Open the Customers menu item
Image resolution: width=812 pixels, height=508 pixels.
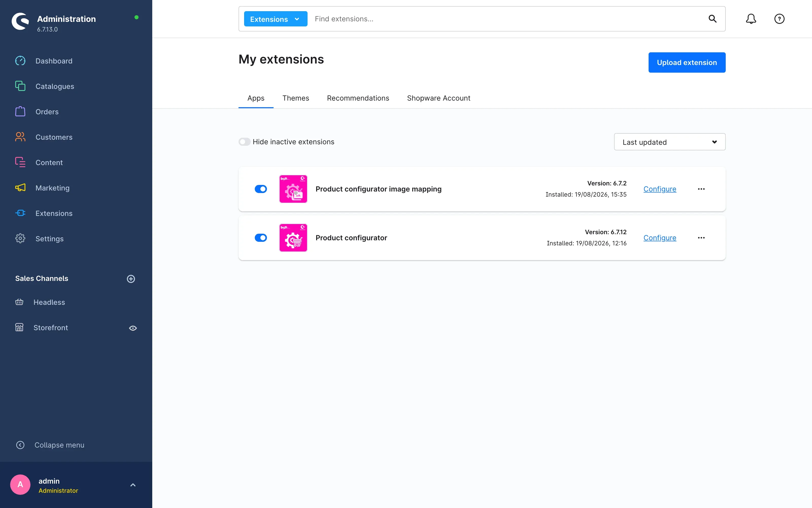click(54, 137)
